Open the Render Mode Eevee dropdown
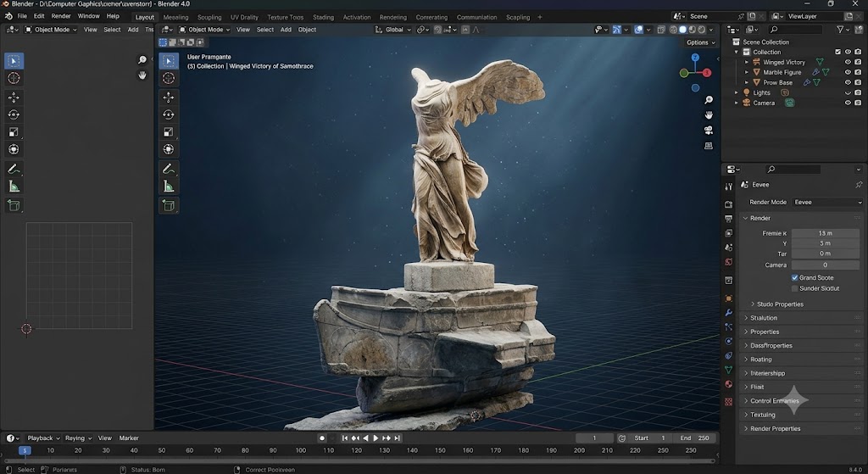The height and width of the screenshot is (474, 868). [x=827, y=202]
